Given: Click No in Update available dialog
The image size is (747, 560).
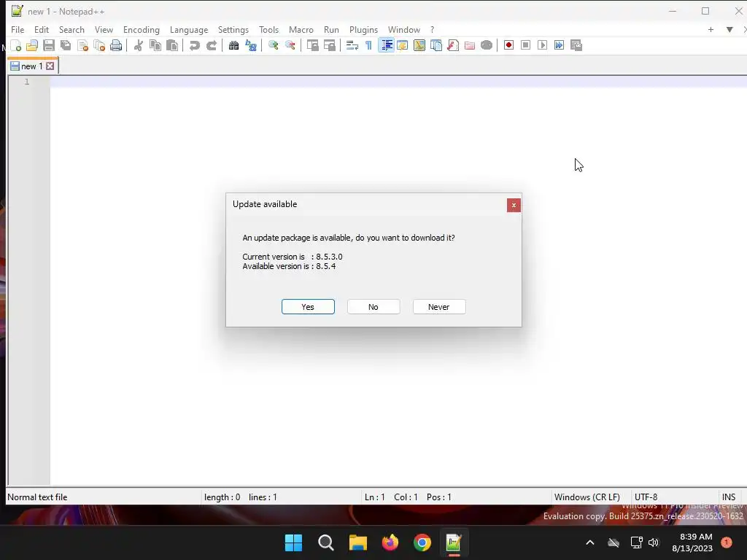Looking at the screenshot, I should (x=373, y=307).
